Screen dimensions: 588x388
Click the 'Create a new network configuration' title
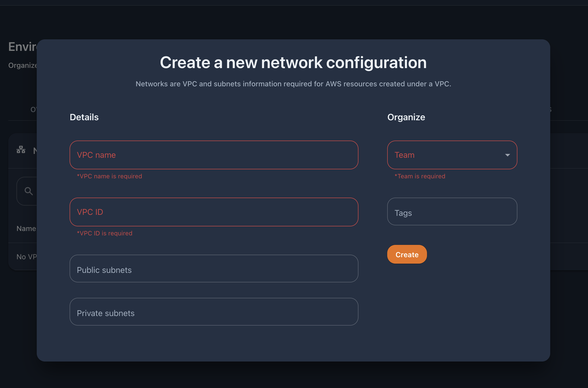coord(293,62)
